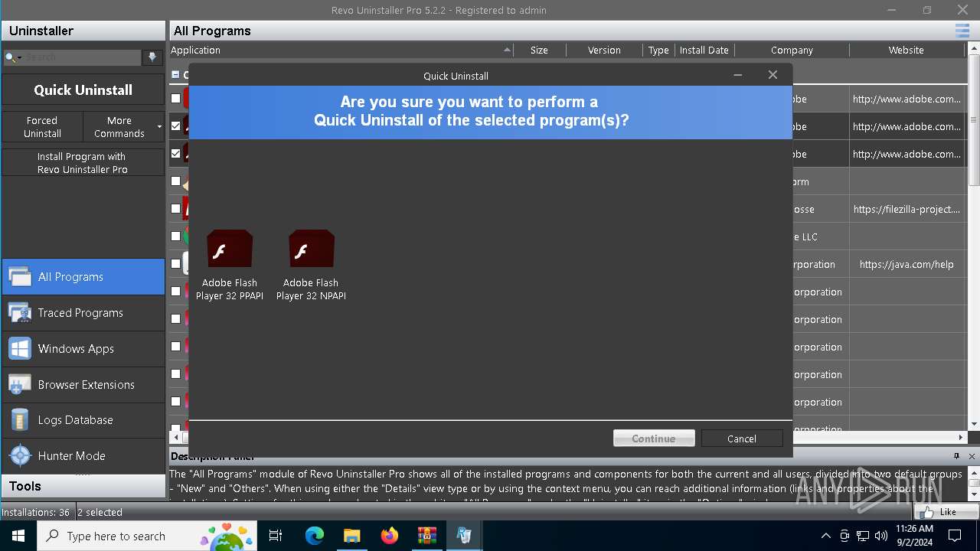The width and height of the screenshot is (980, 551).
Task: Show hidden tray icons chevron
Action: [x=825, y=536]
